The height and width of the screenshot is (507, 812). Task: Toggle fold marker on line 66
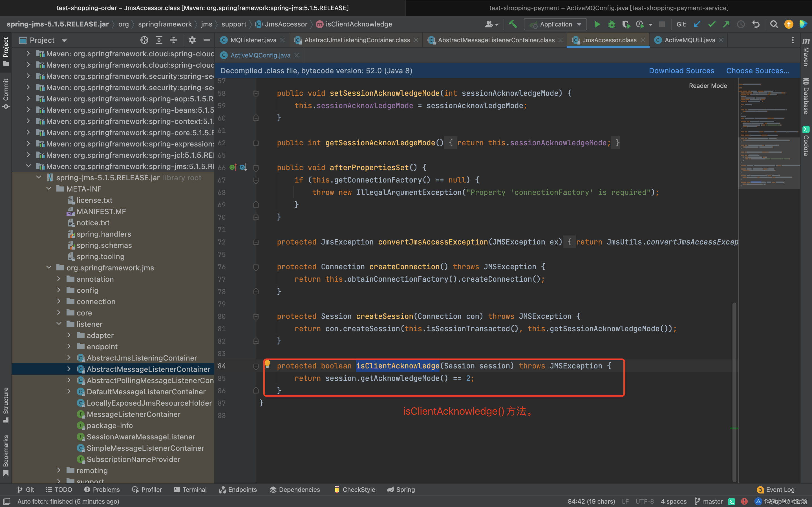pyautogui.click(x=256, y=168)
